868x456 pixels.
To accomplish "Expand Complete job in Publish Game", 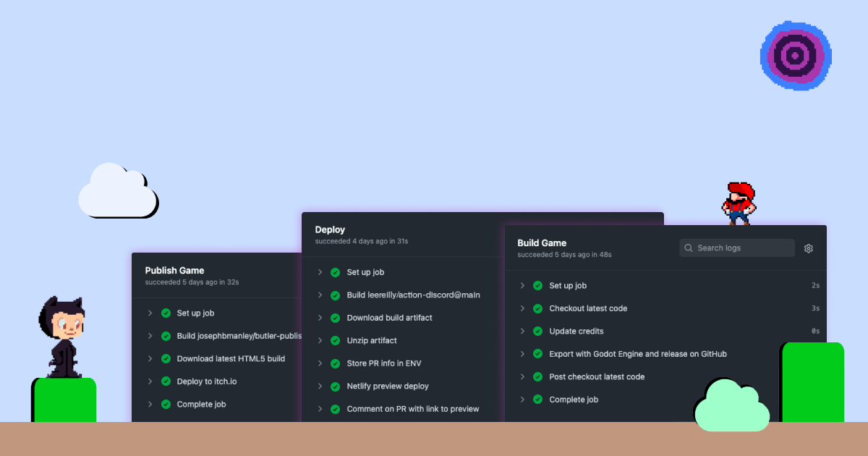I will coord(149,404).
